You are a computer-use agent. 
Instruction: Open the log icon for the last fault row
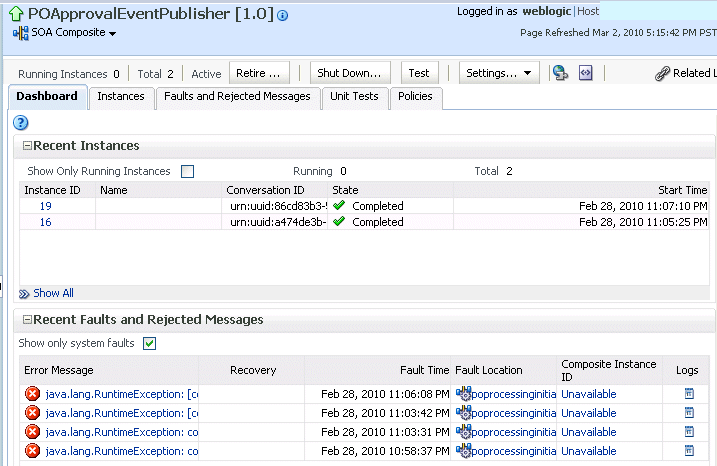689,451
